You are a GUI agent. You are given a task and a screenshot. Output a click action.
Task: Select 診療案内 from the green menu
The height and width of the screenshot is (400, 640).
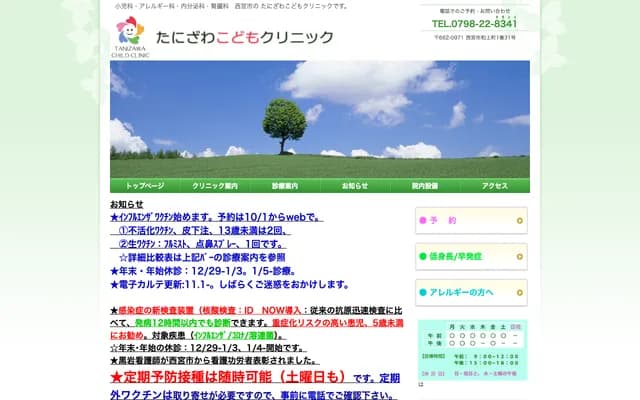click(x=285, y=186)
